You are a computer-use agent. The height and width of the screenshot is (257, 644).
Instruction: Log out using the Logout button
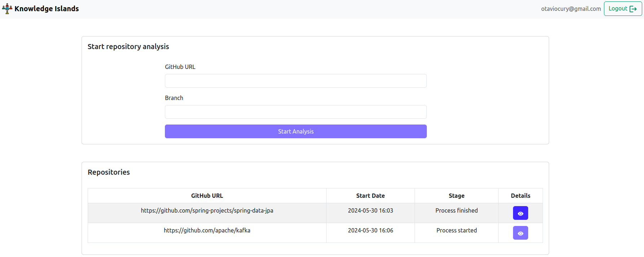pyautogui.click(x=622, y=9)
